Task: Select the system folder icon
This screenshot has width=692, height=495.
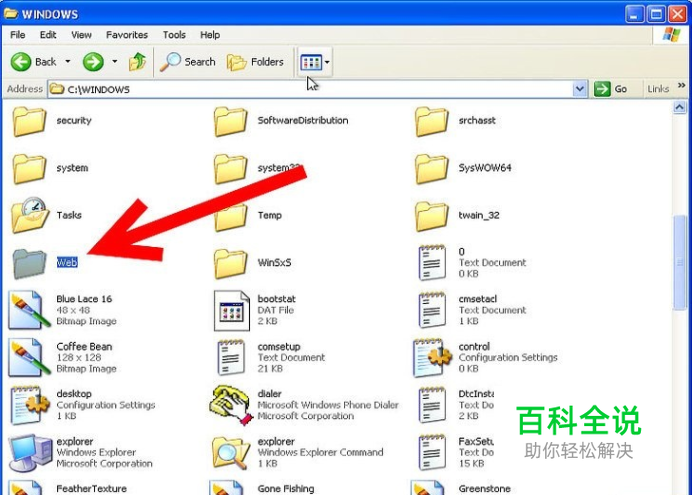Action: pos(29,169)
